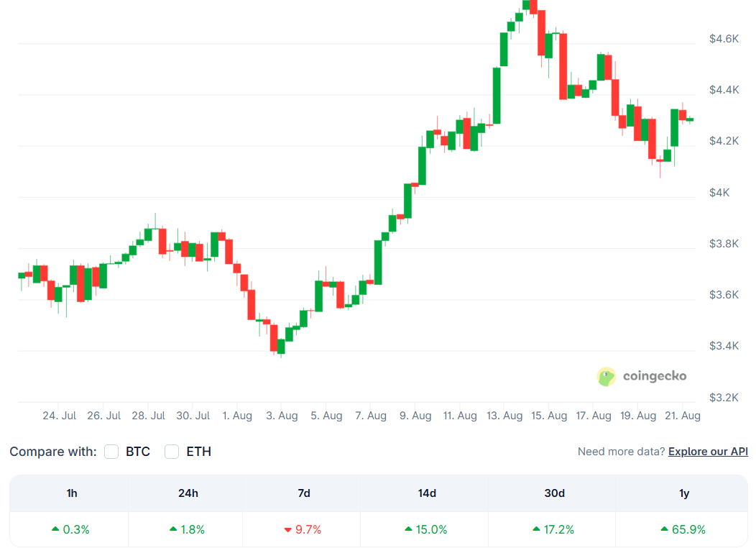Click the 21. Aug date label
Screen dimensions: 756x548
(x=682, y=415)
